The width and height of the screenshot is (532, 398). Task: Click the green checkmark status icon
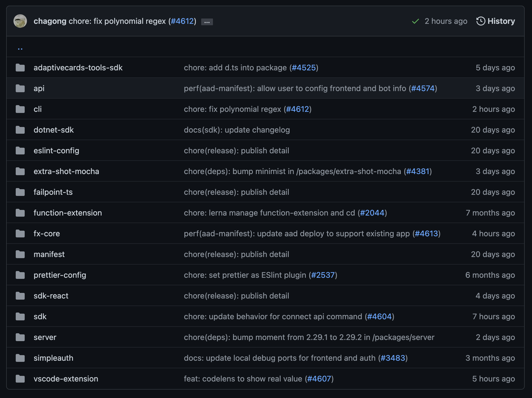pos(415,21)
